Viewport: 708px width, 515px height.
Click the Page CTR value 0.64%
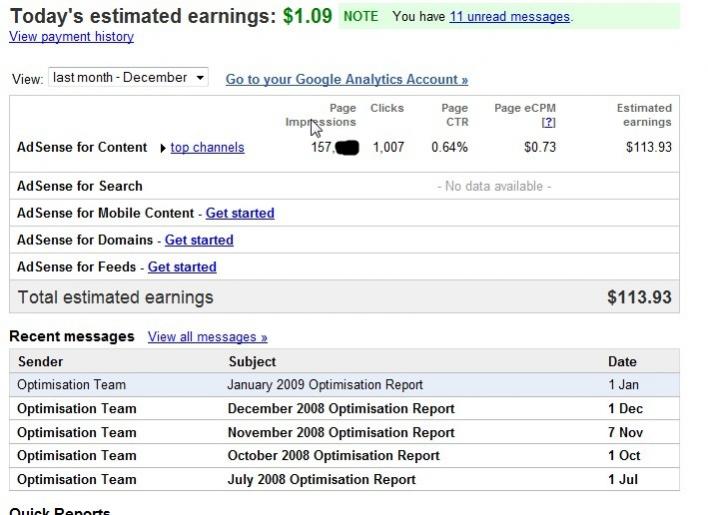click(x=449, y=147)
